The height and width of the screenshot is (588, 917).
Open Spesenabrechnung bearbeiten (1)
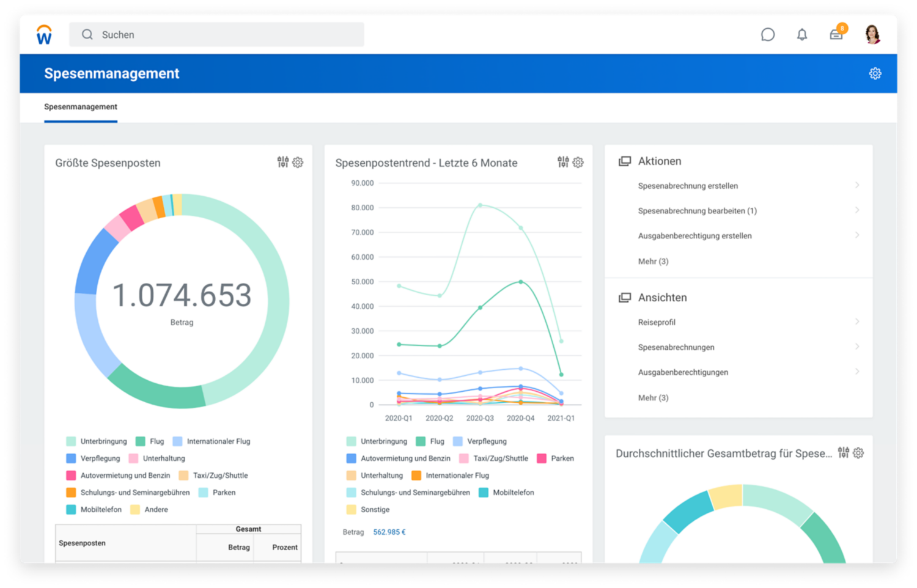coord(698,211)
